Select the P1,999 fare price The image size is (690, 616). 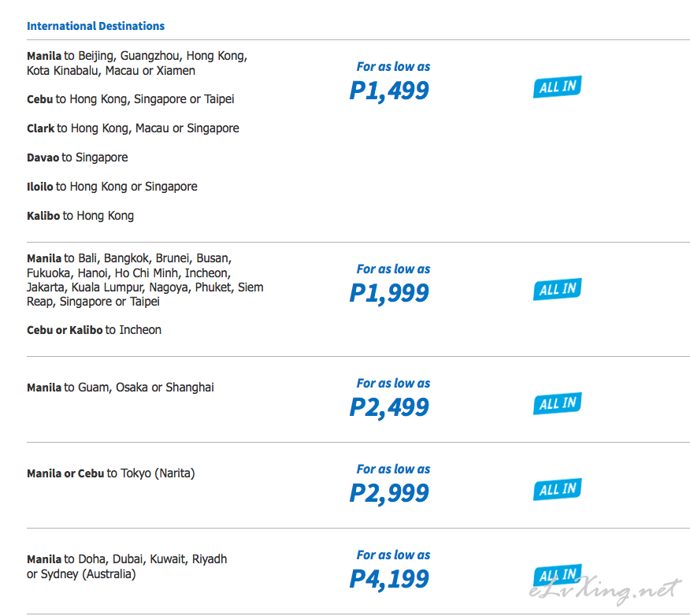coord(389,294)
